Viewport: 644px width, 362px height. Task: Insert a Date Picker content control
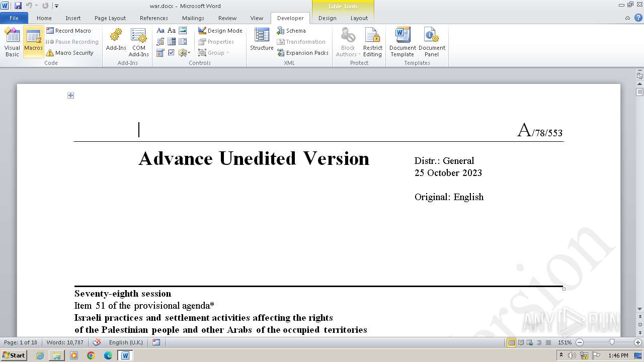[160, 53]
